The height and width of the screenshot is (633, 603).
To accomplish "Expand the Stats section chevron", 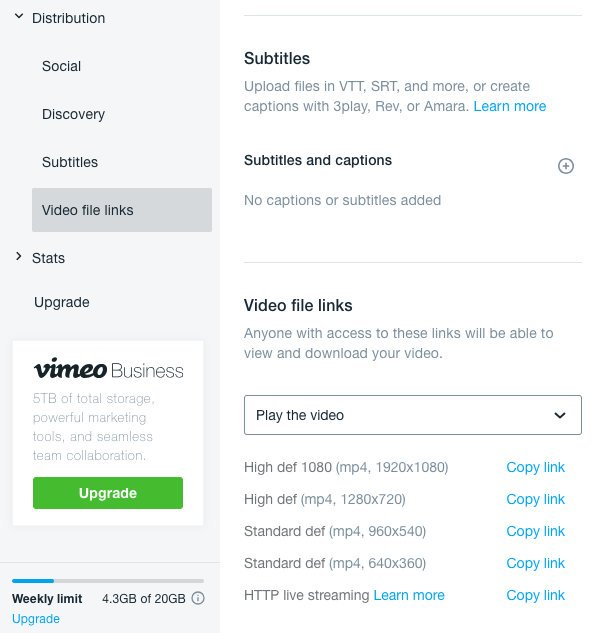I will [19, 256].
